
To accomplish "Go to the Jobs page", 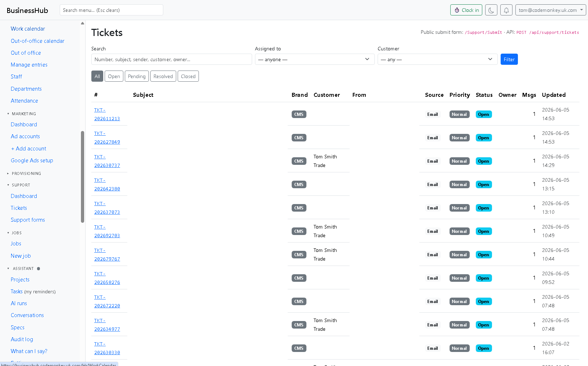I will click(16, 244).
